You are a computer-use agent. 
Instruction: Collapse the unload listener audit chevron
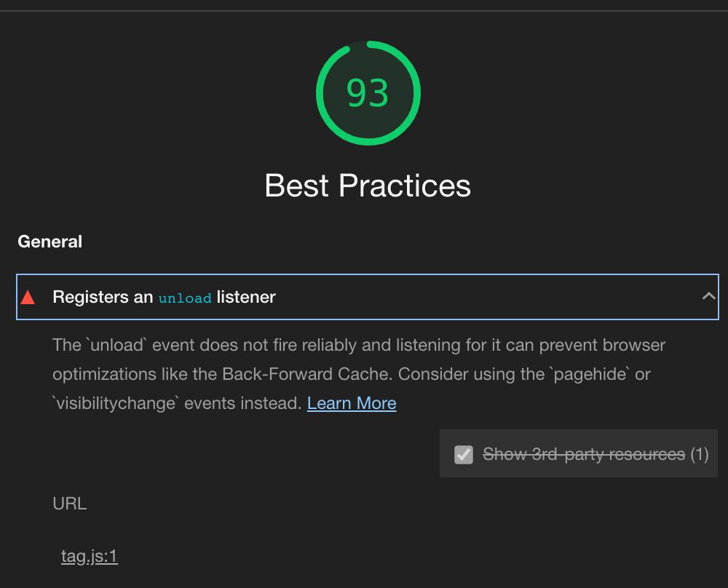coord(708,296)
